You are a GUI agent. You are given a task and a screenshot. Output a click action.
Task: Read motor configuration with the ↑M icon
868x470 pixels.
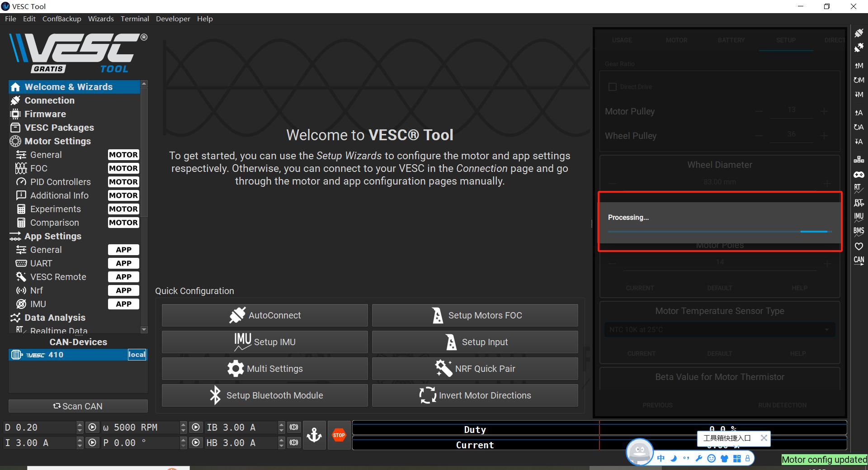pyautogui.click(x=859, y=66)
